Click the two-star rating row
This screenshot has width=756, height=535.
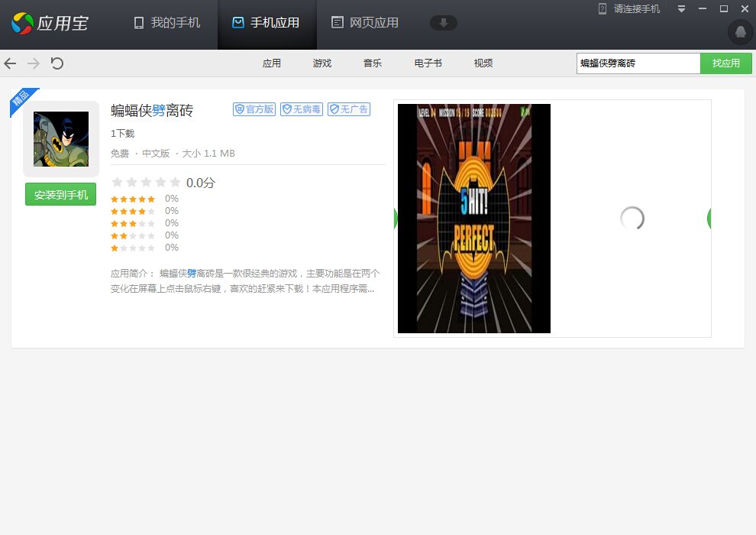pos(144,235)
